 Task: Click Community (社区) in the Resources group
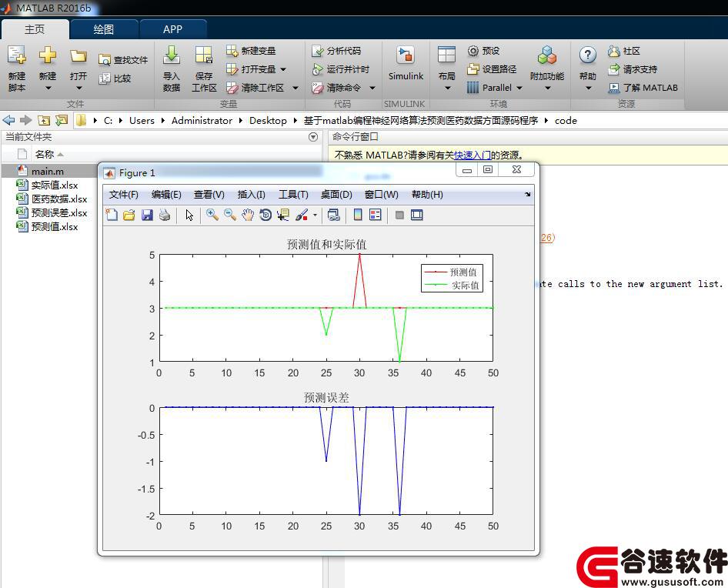(624, 51)
